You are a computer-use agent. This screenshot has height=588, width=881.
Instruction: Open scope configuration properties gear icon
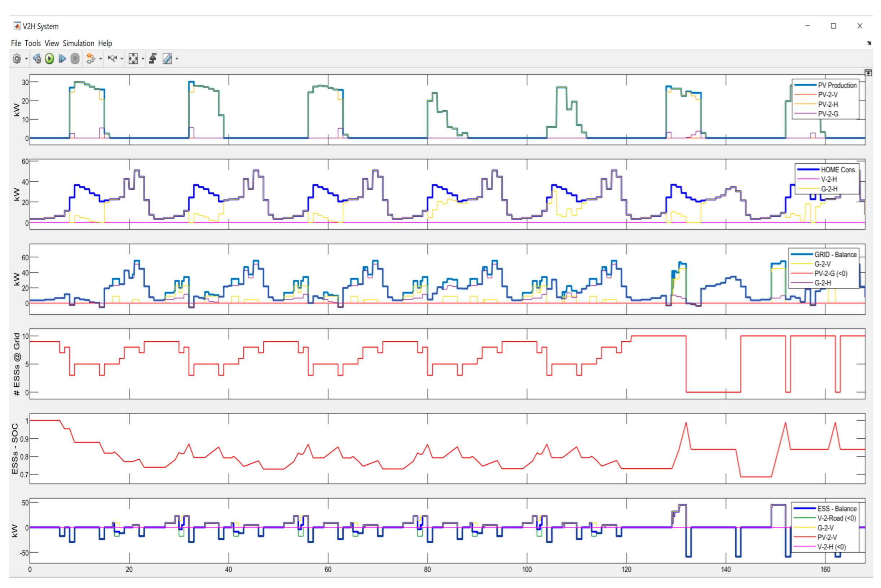[x=17, y=59]
